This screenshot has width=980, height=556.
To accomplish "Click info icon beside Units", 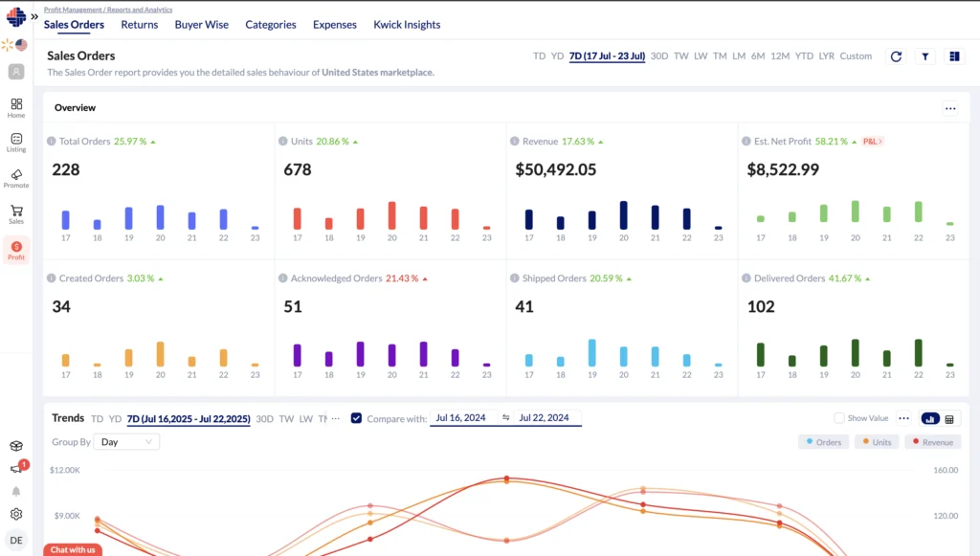I will pyautogui.click(x=283, y=142).
